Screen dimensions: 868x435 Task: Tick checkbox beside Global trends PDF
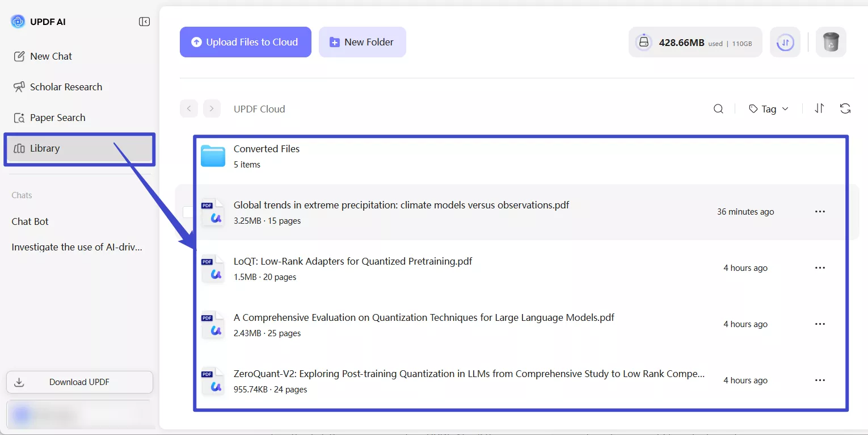[x=188, y=212]
